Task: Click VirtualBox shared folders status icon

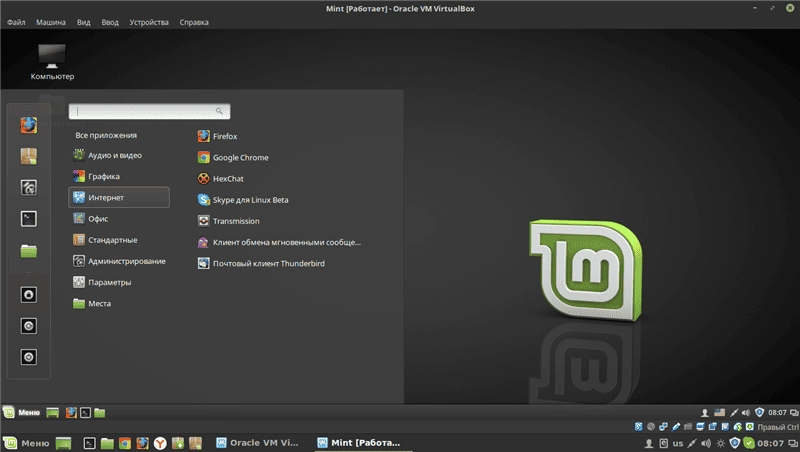Action: pyautogui.click(x=688, y=427)
